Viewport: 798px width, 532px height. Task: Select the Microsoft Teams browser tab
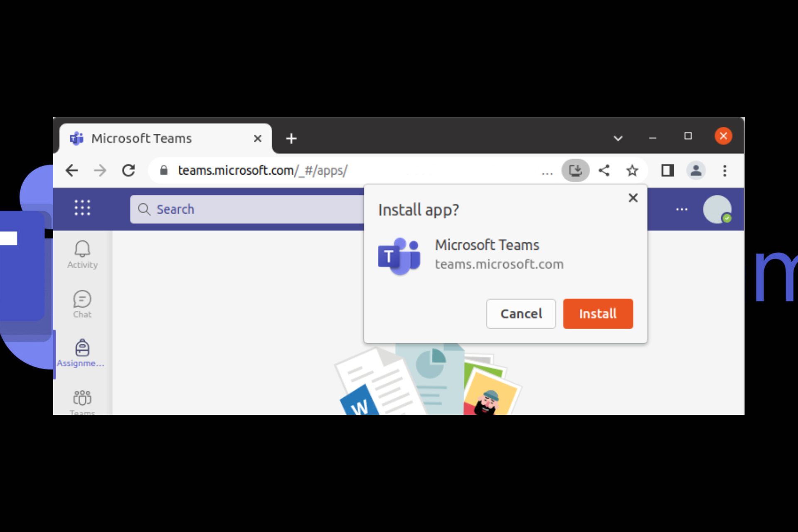[x=141, y=138]
